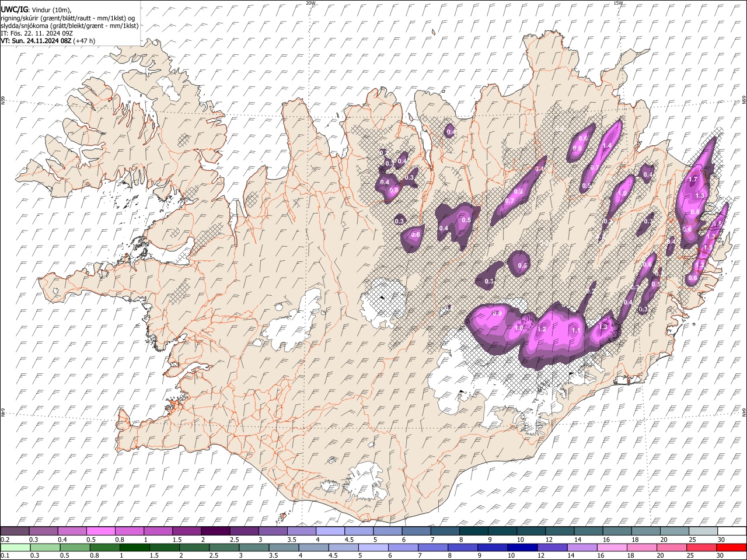Click the upper legend swatch between 3 and 3.5
The height and width of the screenshot is (560, 747).
273,531
